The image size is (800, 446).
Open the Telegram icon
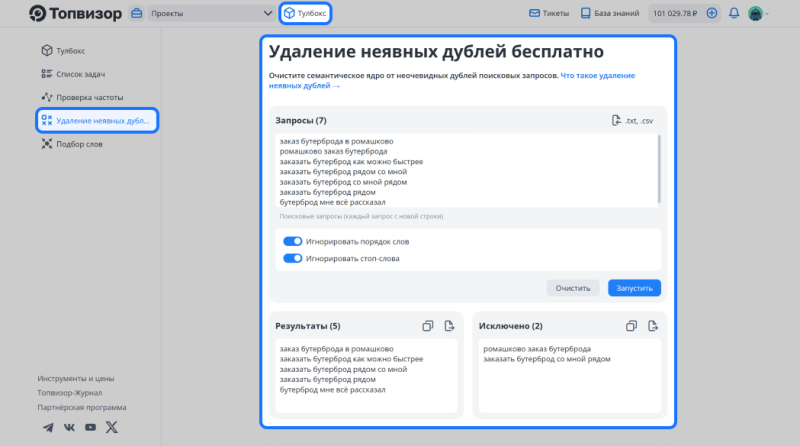48,428
